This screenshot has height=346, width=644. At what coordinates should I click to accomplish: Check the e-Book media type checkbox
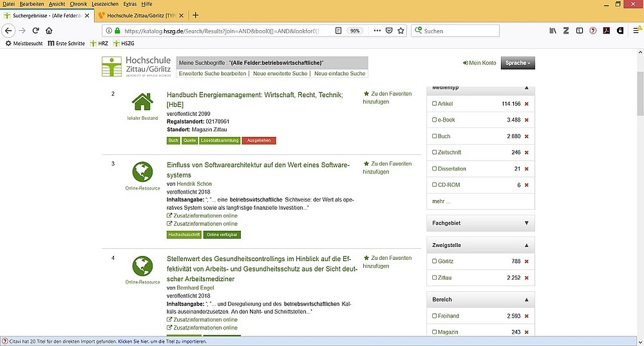click(x=434, y=120)
